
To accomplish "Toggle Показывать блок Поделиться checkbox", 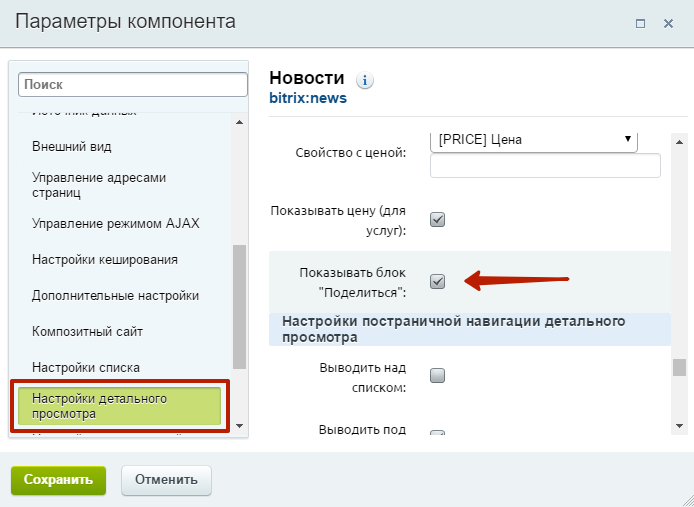I will coord(437,282).
